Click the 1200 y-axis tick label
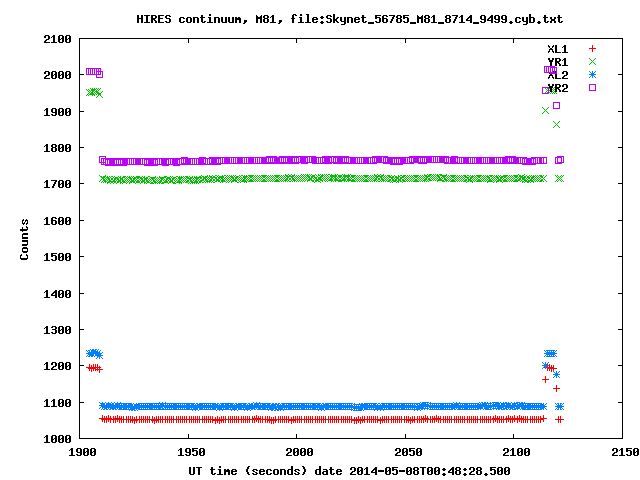The width and height of the screenshot is (640, 480). click(x=58, y=367)
